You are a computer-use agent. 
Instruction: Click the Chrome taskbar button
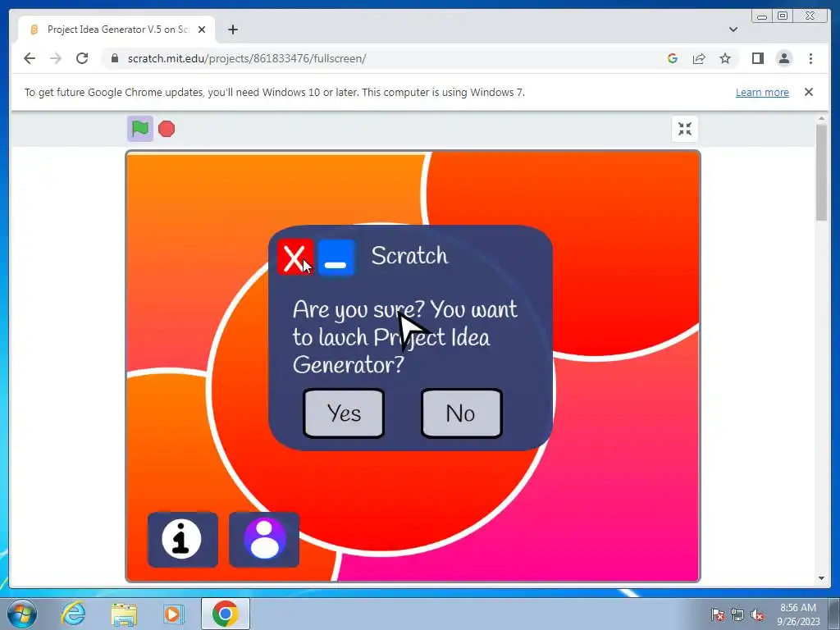coord(225,614)
